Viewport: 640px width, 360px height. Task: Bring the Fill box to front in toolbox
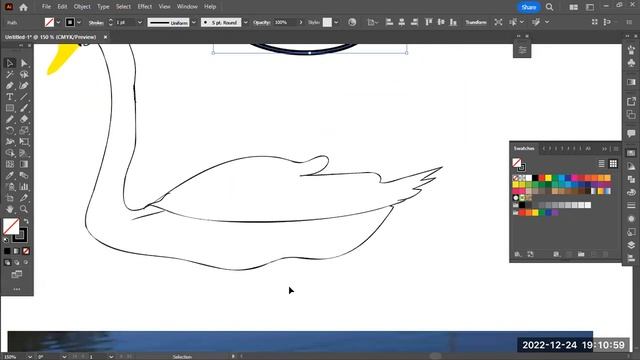pos(11,226)
